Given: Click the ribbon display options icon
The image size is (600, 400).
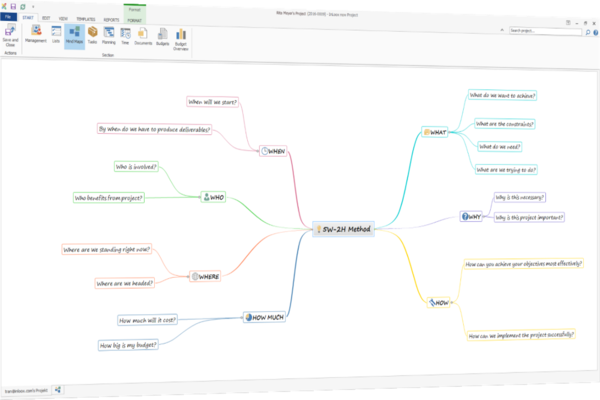Looking at the screenshot, I should (x=568, y=23).
